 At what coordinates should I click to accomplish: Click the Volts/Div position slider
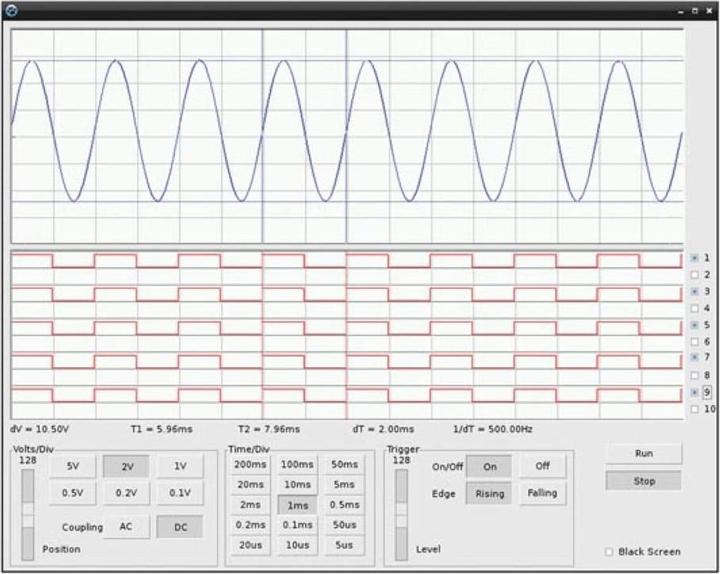coord(27,514)
